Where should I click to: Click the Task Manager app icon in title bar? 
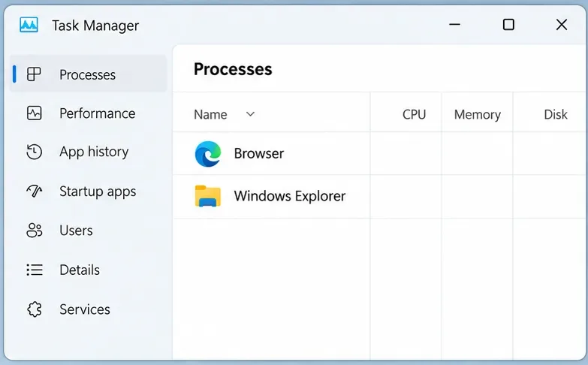29,25
